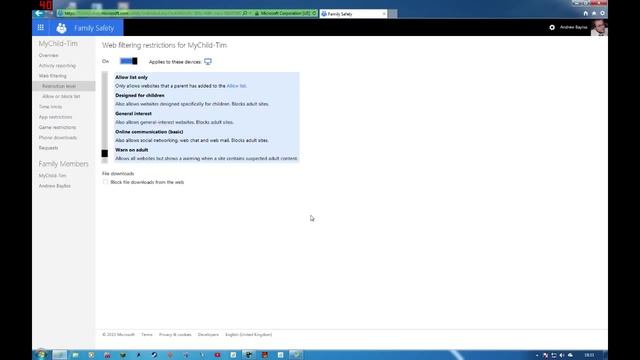Open the settings gear beside Andrew Bayliss
The height and width of the screenshot is (360, 640).
pyautogui.click(x=552, y=27)
